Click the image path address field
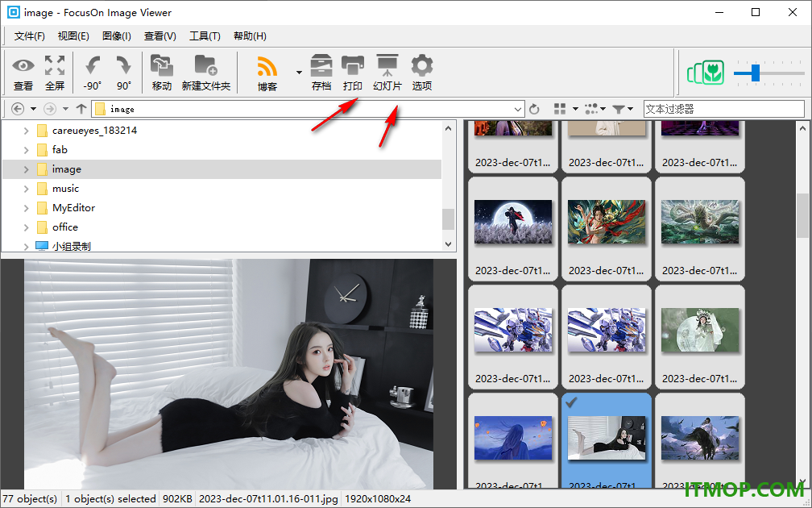The width and height of the screenshot is (812, 508). [308, 110]
